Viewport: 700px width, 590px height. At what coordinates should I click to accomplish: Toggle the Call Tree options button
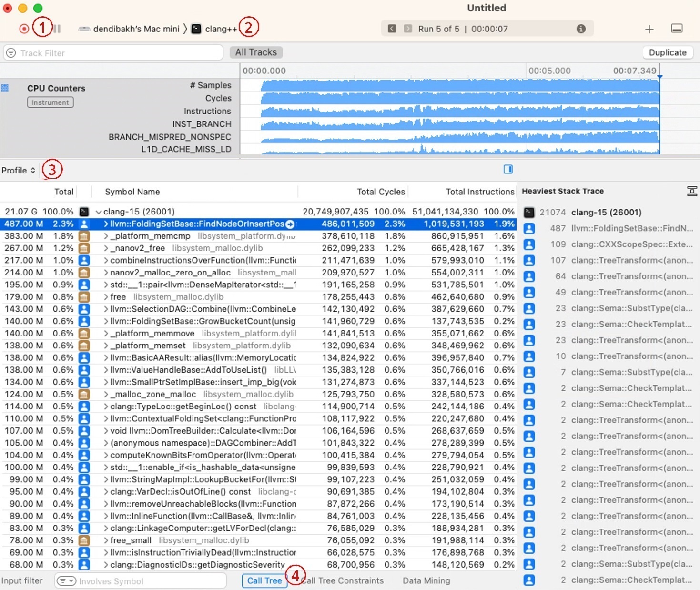[x=264, y=580]
